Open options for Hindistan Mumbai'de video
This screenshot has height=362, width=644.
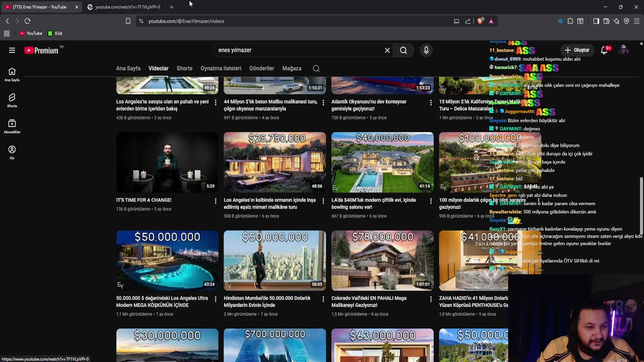pos(323,299)
